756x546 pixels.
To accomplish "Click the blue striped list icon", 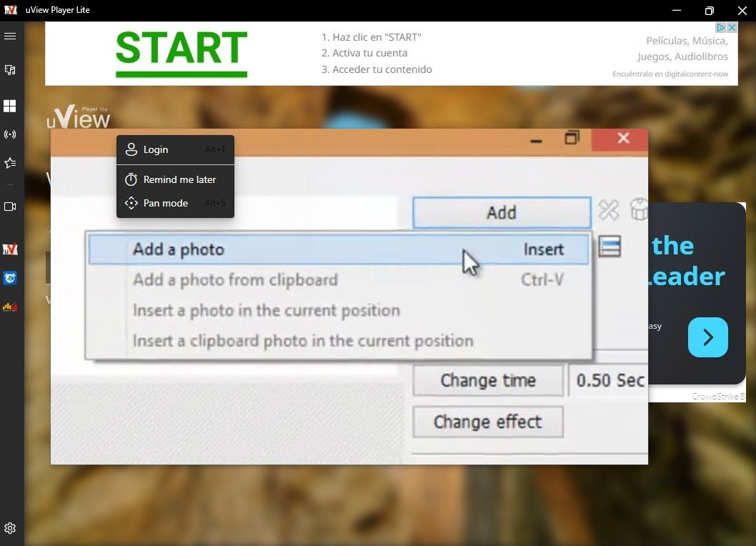I will pos(610,247).
